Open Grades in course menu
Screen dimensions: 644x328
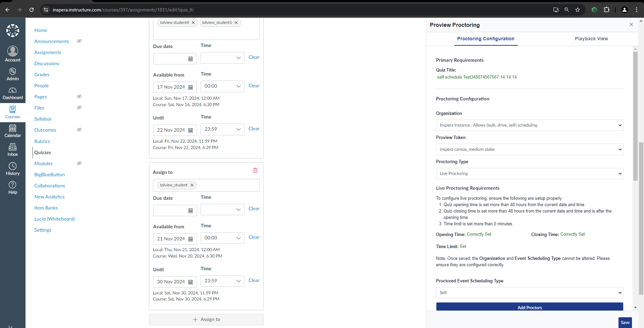pyautogui.click(x=42, y=75)
